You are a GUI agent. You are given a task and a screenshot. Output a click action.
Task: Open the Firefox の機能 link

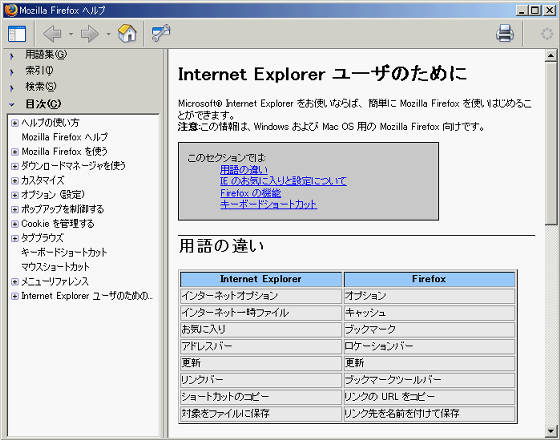coord(250,193)
